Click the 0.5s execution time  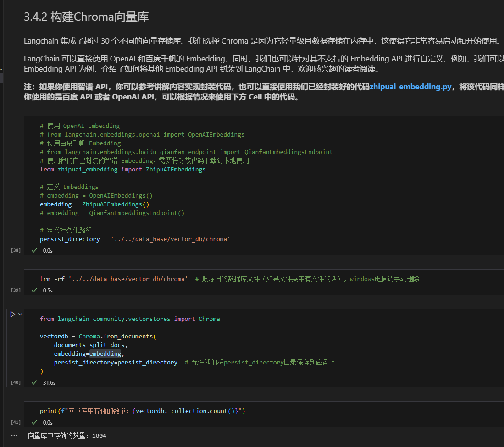point(48,291)
